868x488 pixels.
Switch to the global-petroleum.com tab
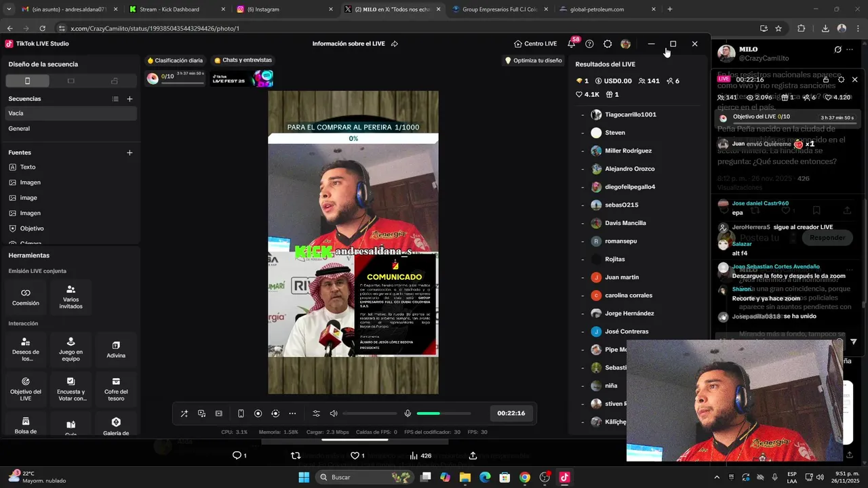pyautogui.click(x=608, y=9)
